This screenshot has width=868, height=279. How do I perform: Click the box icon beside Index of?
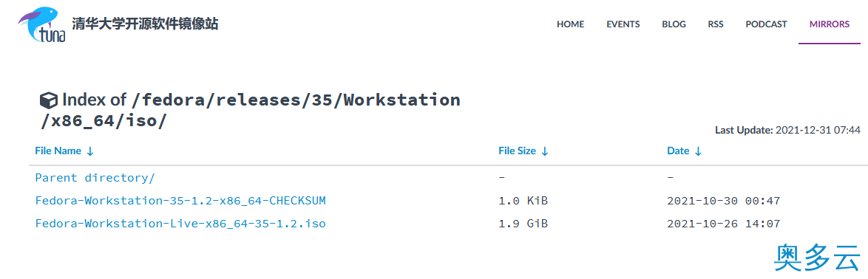(49, 100)
